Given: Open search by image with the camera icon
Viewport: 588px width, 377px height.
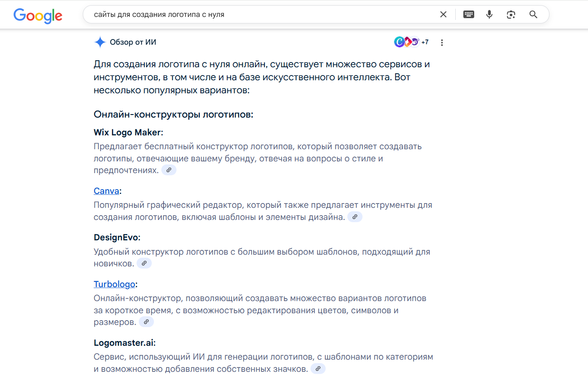Looking at the screenshot, I should (511, 14).
